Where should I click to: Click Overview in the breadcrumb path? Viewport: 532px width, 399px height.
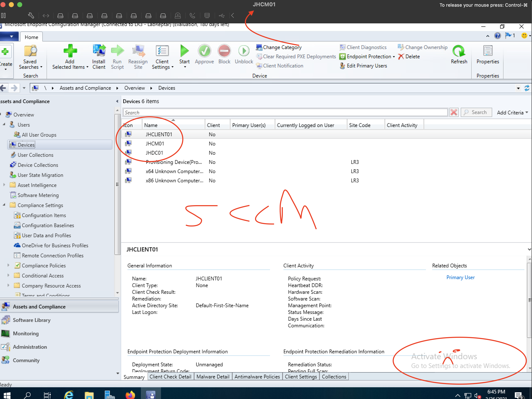tap(134, 88)
